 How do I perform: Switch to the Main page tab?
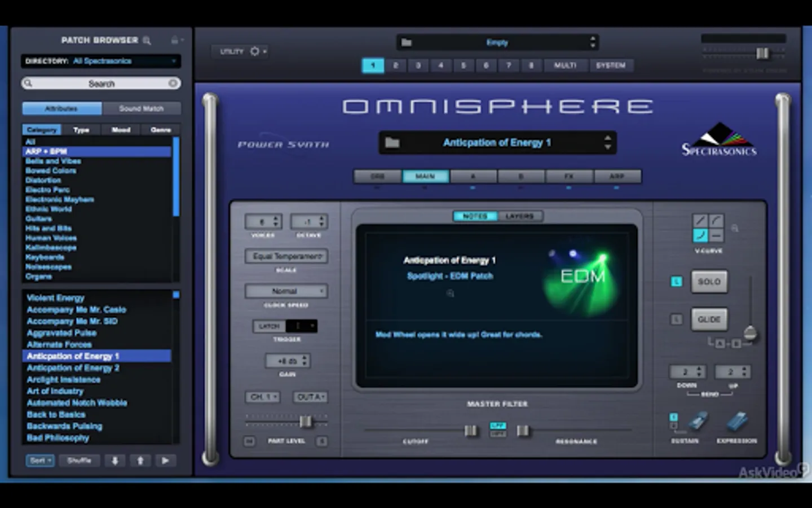425,177
